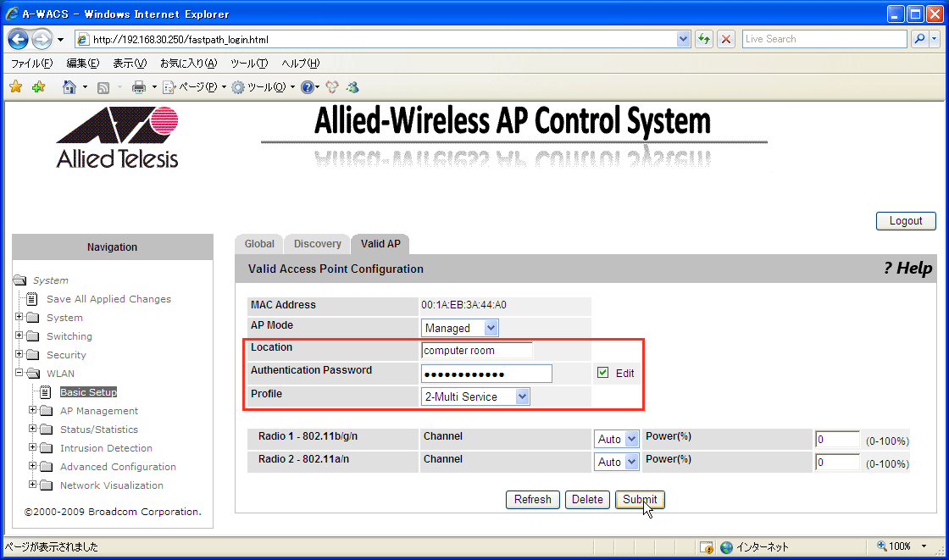Go forward with the browser Forward arrow
Screen dimensions: 949x560
point(42,40)
